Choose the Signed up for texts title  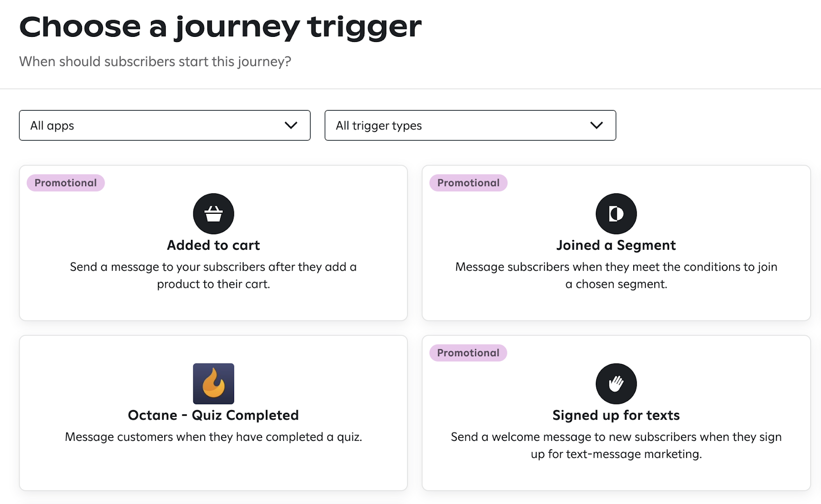coord(616,415)
